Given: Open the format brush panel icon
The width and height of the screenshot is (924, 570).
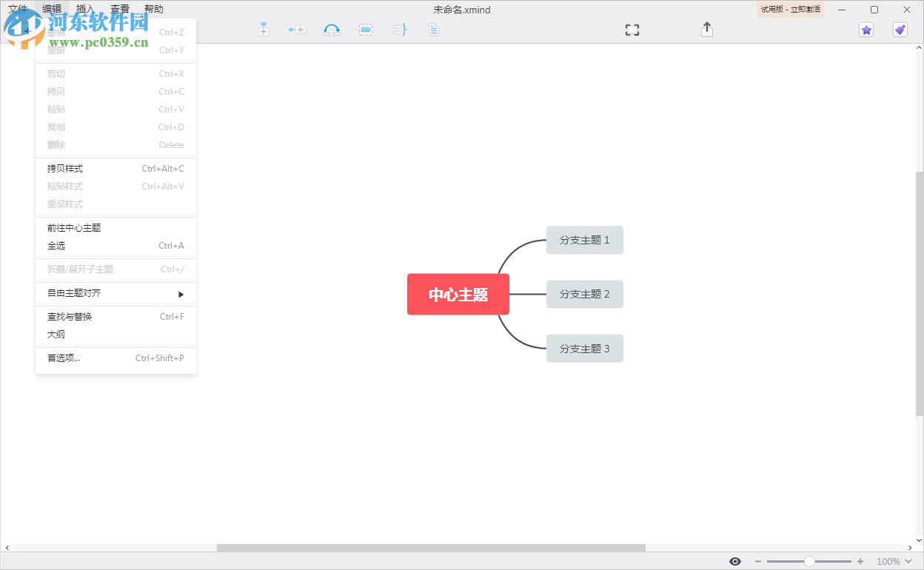Looking at the screenshot, I should pyautogui.click(x=900, y=30).
